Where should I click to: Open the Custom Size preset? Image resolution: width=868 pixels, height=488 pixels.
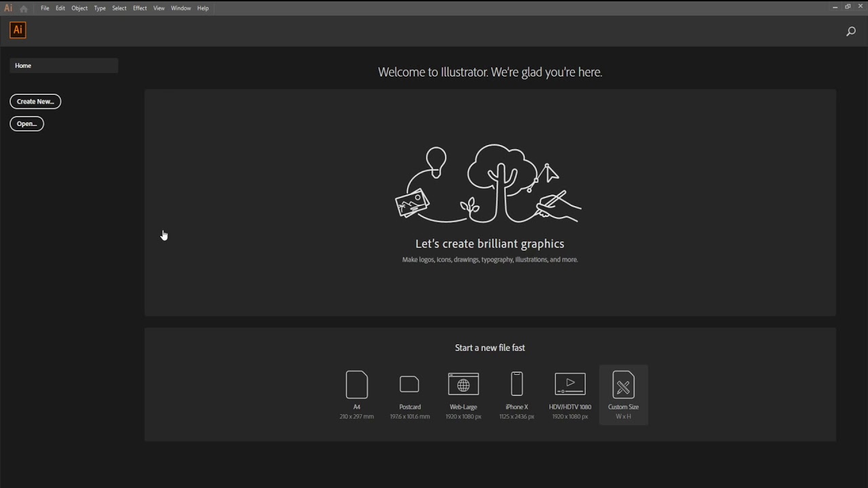click(x=623, y=395)
